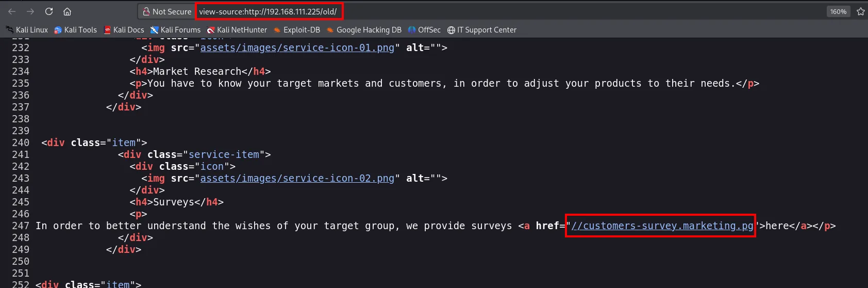The width and height of the screenshot is (868, 288).
Task: Click the Google Hacking DB favicon
Action: tap(330, 30)
